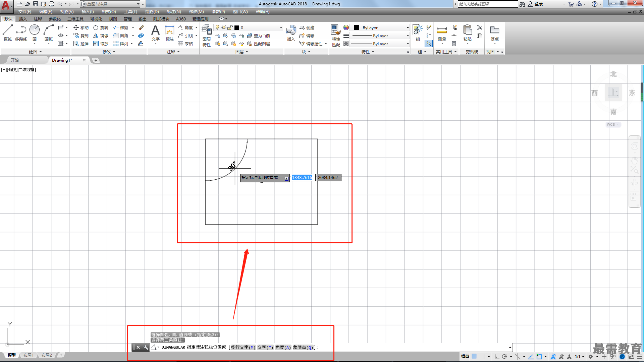644x362 pixels.
Task: Click the Trim (修剪) tool
Action: [x=121, y=27]
